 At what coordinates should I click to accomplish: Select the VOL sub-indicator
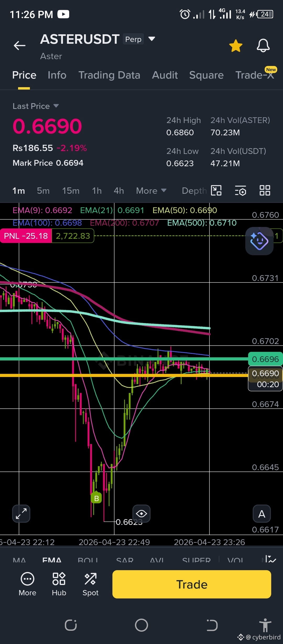point(235,560)
